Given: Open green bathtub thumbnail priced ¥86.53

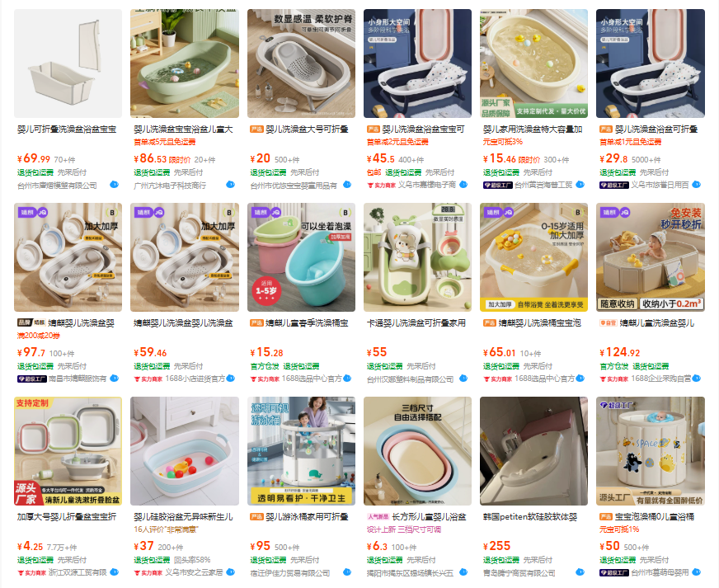Looking at the screenshot, I should pos(185,64).
